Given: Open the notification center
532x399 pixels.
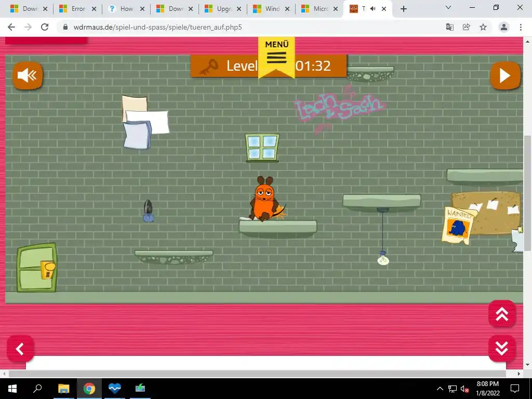Looking at the screenshot, I should coord(515,389).
